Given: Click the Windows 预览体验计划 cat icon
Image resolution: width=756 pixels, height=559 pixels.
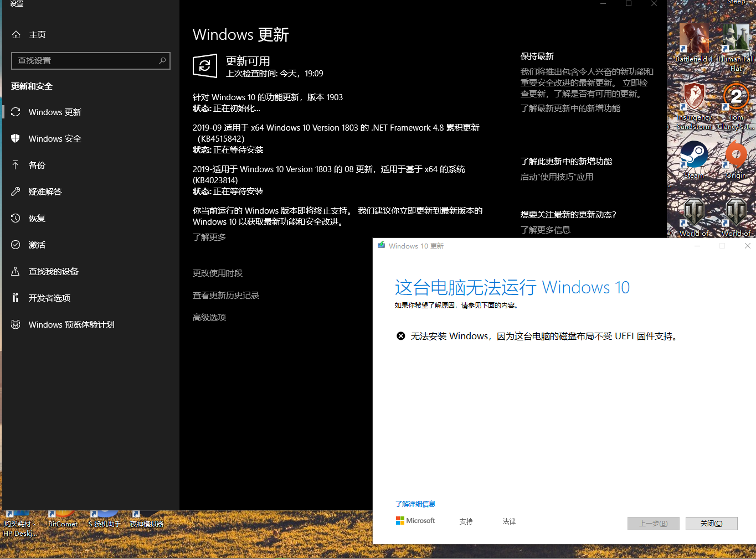Looking at the screenshot, I should pyautogui.click(x=16, y=324).
